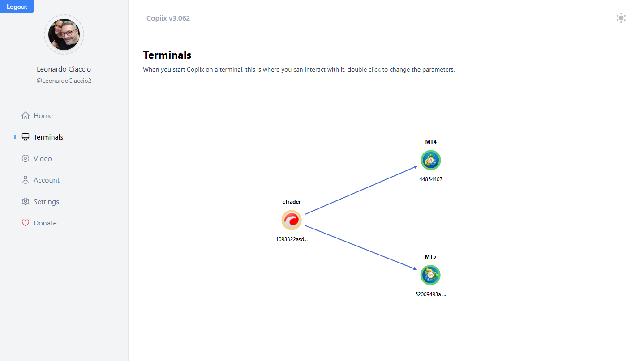Click the Copiix v3.062 title text

tap(168, 18)
